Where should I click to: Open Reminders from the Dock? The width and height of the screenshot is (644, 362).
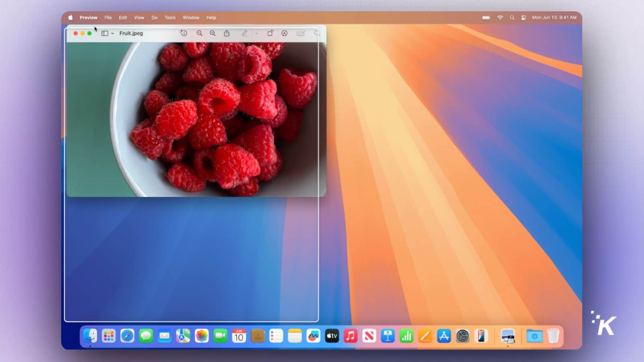tap(276, 336)
